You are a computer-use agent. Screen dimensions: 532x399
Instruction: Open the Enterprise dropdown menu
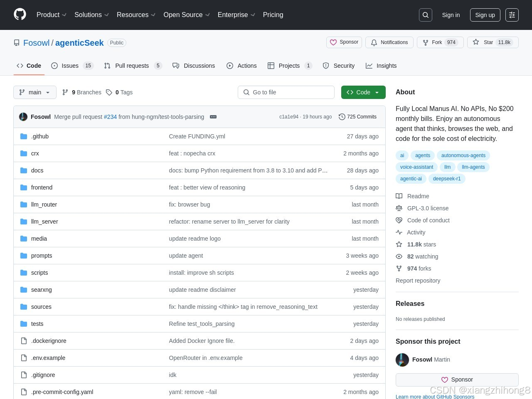point(236,15)
